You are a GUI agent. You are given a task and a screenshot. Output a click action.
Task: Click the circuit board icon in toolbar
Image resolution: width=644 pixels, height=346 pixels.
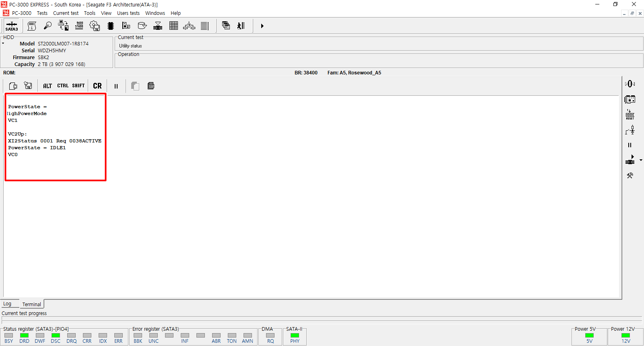[x=126, y=26]
